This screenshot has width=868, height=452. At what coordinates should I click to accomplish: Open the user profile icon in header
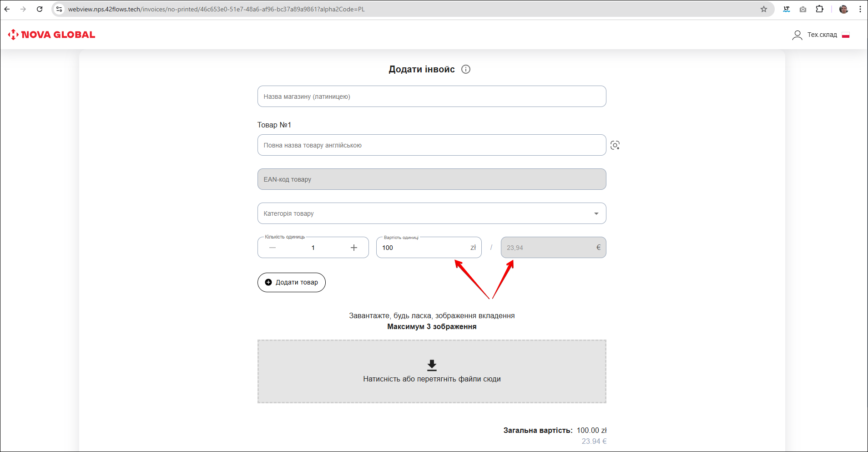pos(797,35)
